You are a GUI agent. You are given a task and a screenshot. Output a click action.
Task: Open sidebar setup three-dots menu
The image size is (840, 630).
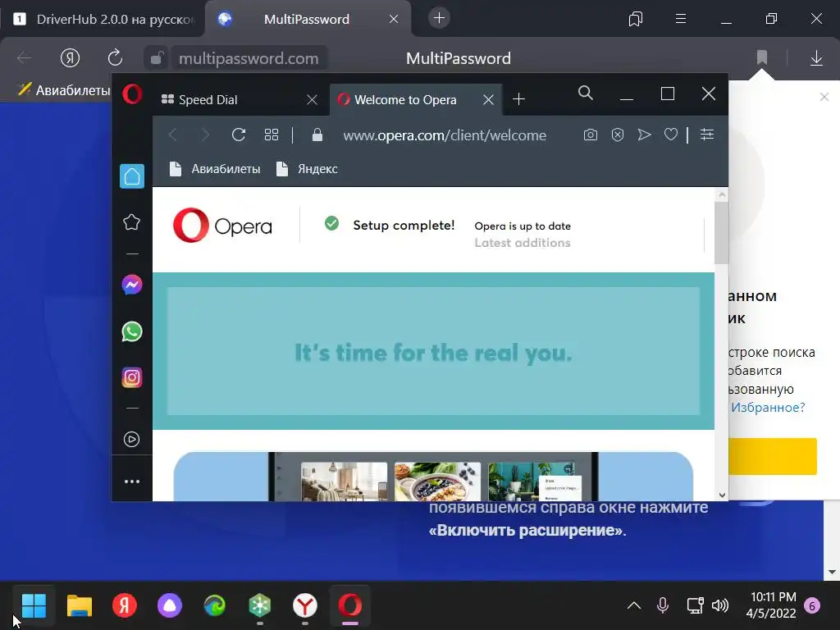click(x=132, y=482)
